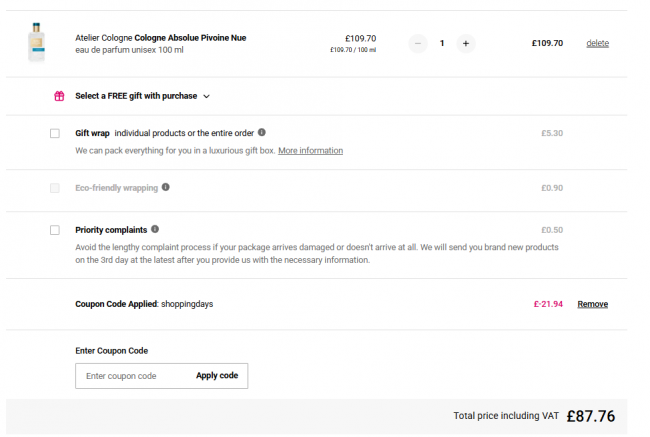Open the perfume bottle product thumbnail
The image size is (650, 437).
pyautogui.click(x=36, y=43)
